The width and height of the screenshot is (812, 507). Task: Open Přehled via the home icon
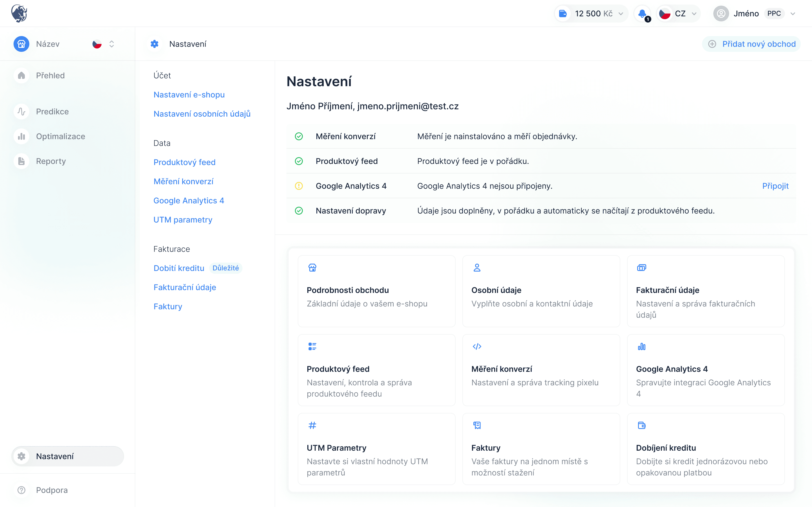pos(21,75)
